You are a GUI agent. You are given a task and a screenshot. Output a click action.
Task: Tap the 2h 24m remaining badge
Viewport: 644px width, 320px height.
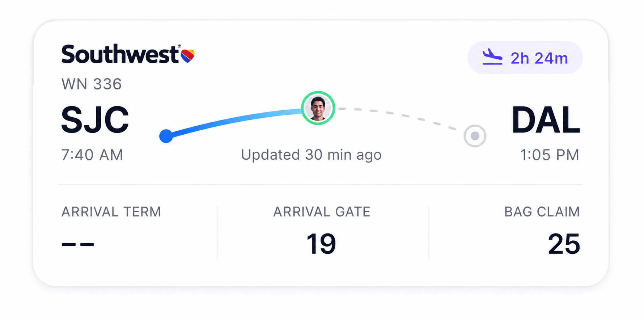(525, 58)
